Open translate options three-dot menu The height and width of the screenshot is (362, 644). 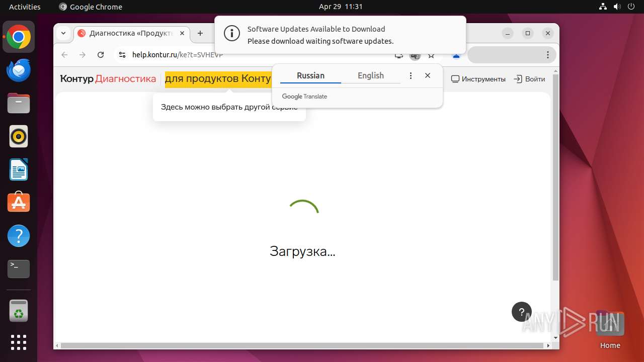[411, 75]
